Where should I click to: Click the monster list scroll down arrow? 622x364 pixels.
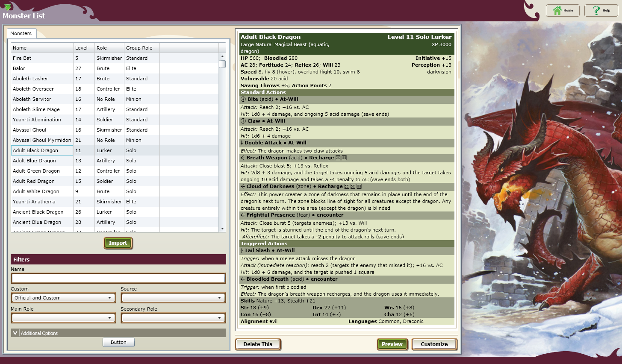pyautogui.click(x=222, y=229)
